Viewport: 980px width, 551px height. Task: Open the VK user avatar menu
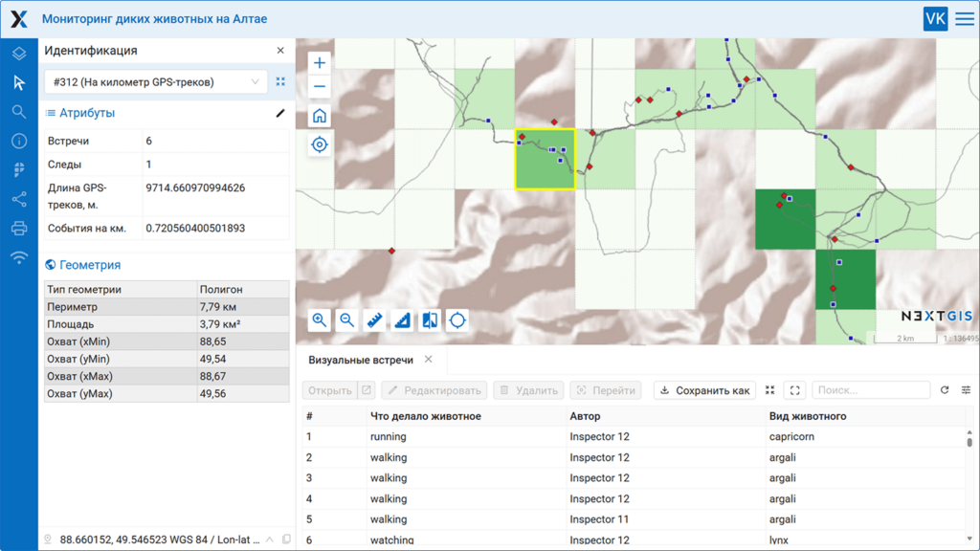coord(935,19)
